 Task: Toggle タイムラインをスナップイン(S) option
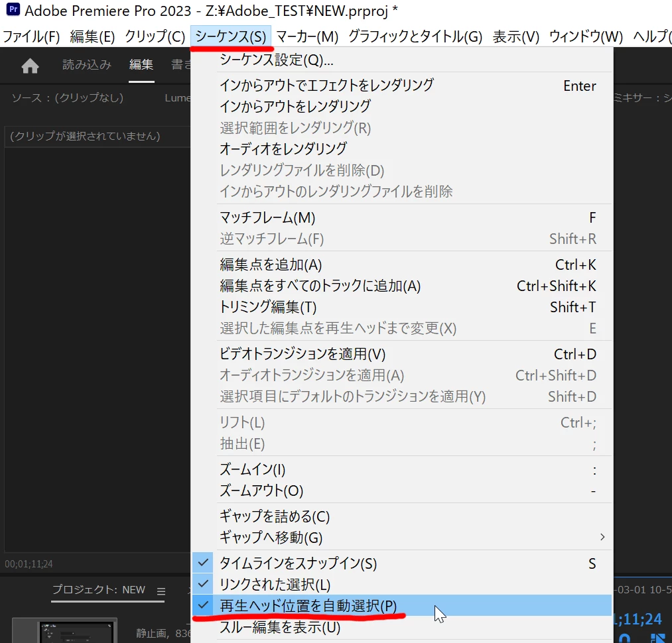[402, 563]
